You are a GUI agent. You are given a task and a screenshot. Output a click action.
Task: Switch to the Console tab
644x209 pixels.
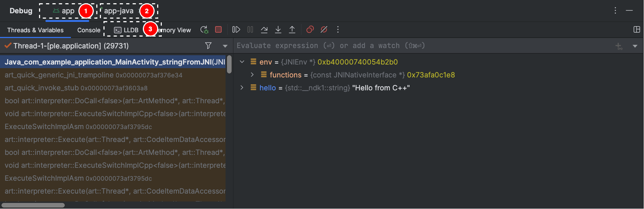(x=89, y=30)
